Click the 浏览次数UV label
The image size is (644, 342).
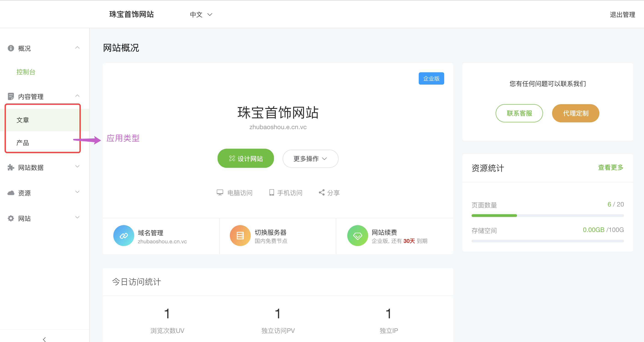pyautogui.click(x=167, y=330)
